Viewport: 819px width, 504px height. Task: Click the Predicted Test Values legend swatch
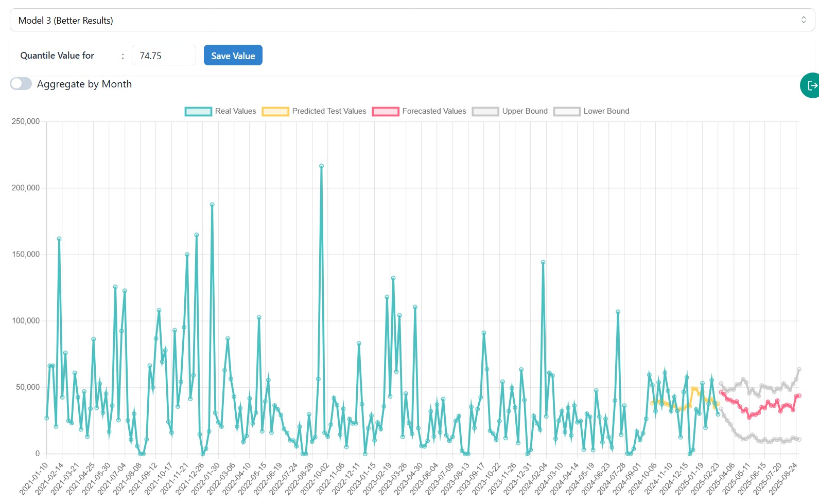[275, 112]
